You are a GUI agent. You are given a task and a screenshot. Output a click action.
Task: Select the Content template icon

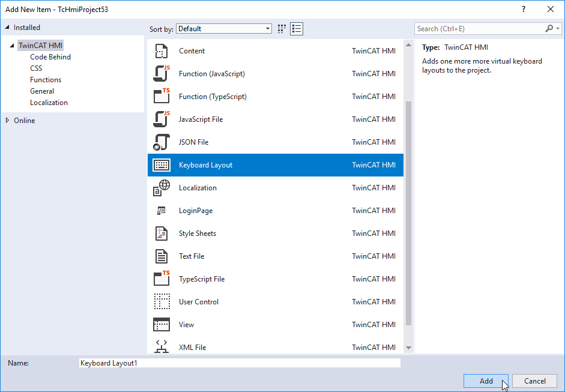(162, 51)
